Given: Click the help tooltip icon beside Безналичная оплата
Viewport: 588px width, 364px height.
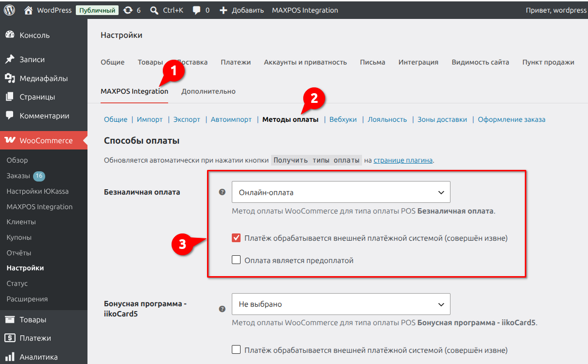Looking at the screenshot, I should point(222,192).
